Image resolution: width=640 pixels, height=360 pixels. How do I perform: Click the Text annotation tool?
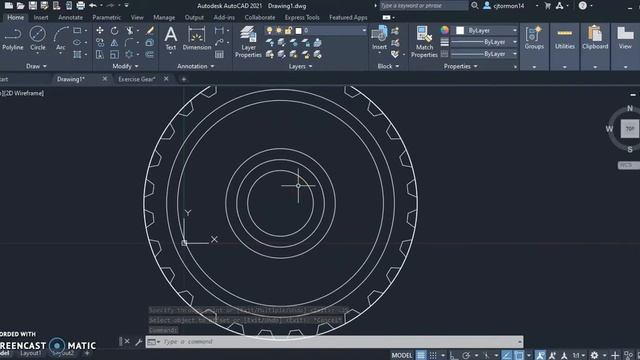point(171,38)
